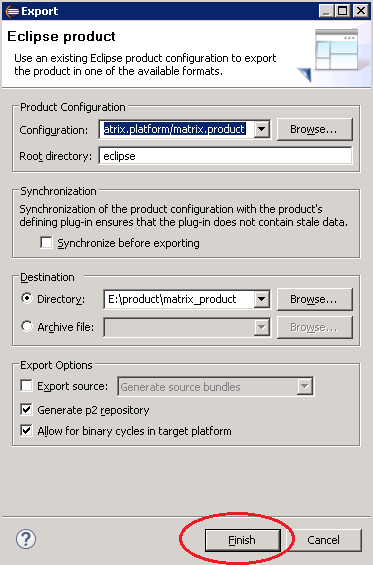Open the help question mark icon
This screenshot has width=373, height=565.
pyautogui.click(x=26, y=539)
